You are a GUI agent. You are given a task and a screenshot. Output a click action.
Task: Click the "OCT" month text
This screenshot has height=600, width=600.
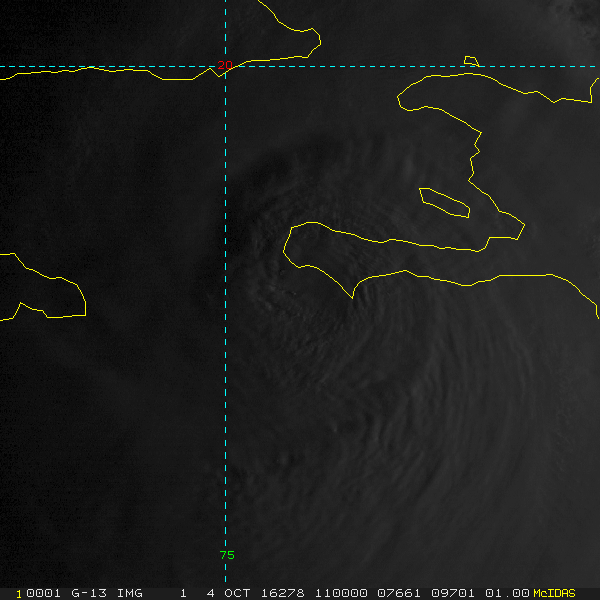237,593
